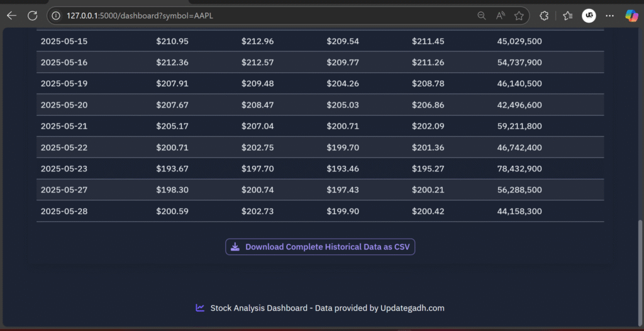Open the browser Settings and more menu

pyautogui.click(x=610, y=16)
